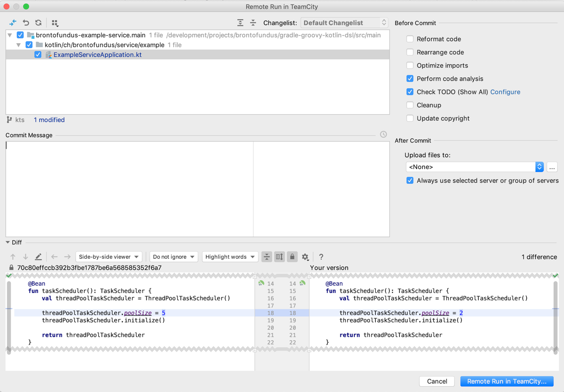Expand all nodes in changes tree
Image resolution: width=564 pixels, height=392 pixels.
point(240,23)
